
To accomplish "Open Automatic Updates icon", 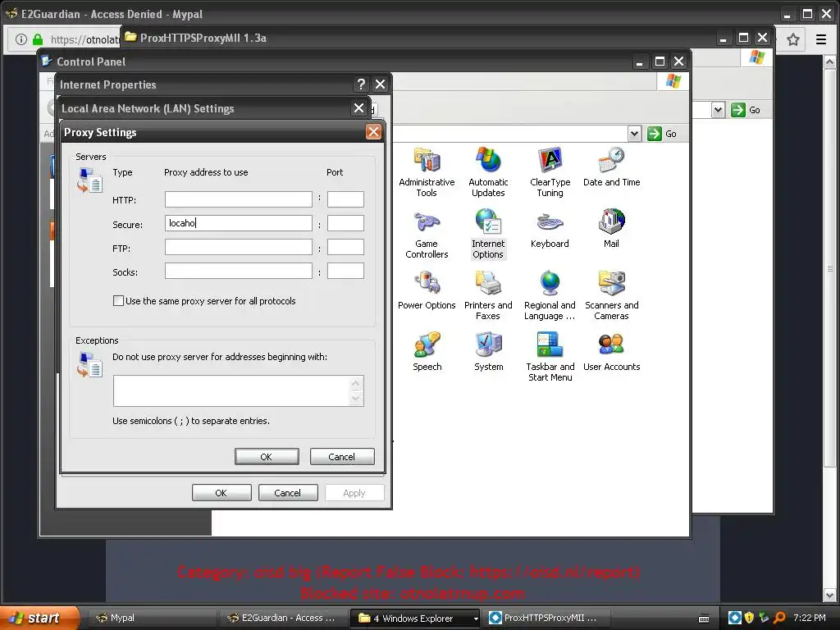I will (488, 171).
